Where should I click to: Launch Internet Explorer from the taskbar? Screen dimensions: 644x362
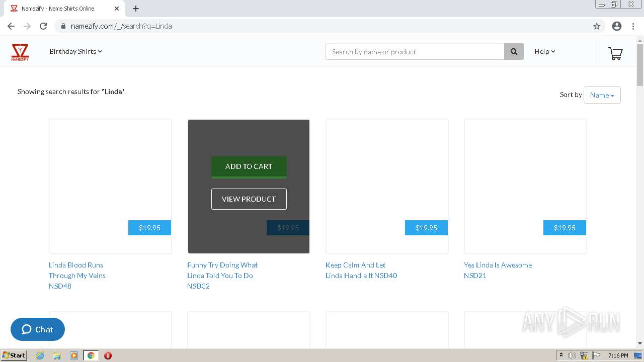click(x=40, y=355)
